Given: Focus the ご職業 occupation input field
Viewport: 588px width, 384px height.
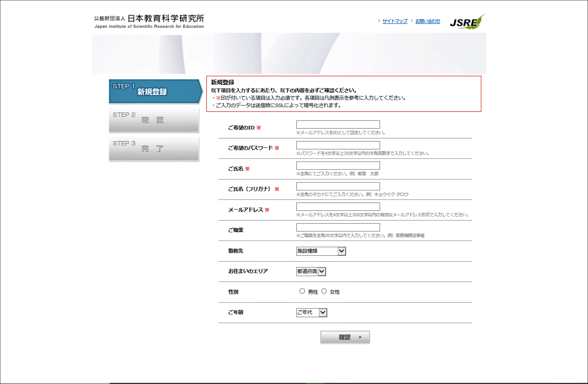Looking at the screenshot, I should point(338,227).
